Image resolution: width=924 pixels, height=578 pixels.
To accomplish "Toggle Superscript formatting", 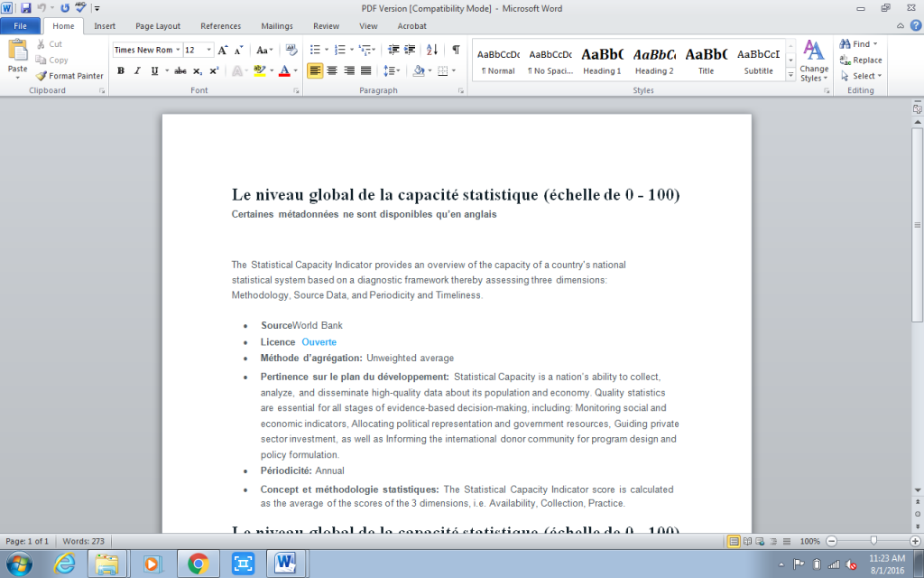I will click(214, 70).
